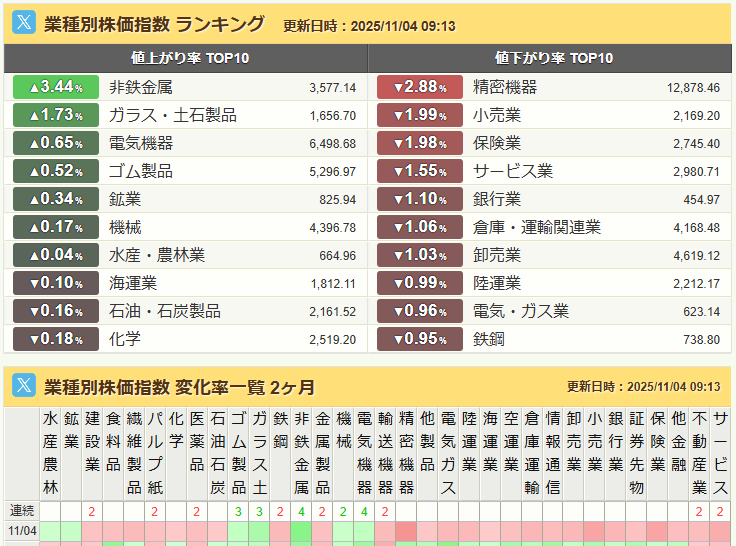Click the X icon beside the ランキング title
The height and width of the screenshot is (546, 736).
click(23, 25)
